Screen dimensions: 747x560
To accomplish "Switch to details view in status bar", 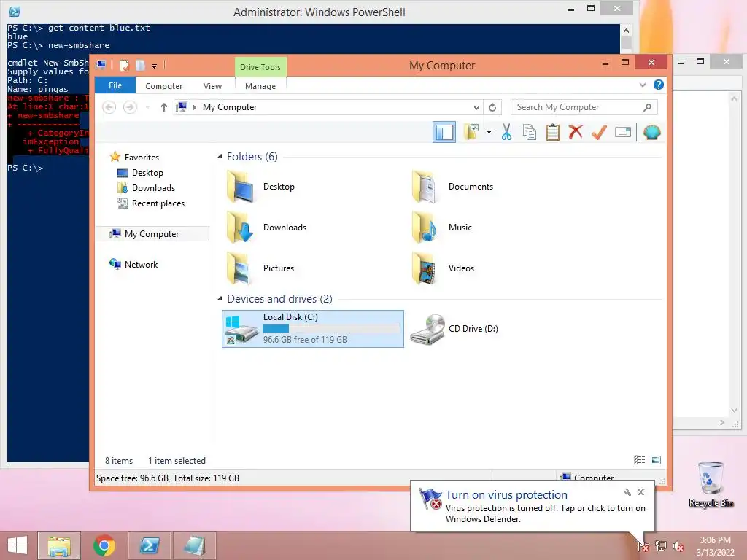I will pyautogui.click(x=639, y=460).
